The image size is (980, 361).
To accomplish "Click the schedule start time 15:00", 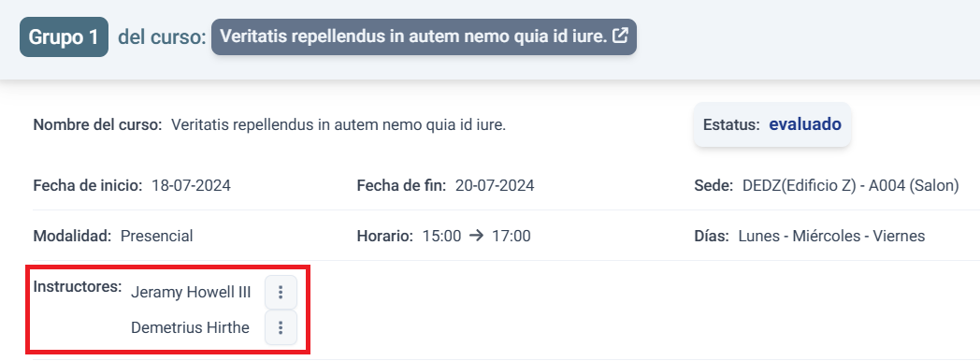I will (442, 236).
